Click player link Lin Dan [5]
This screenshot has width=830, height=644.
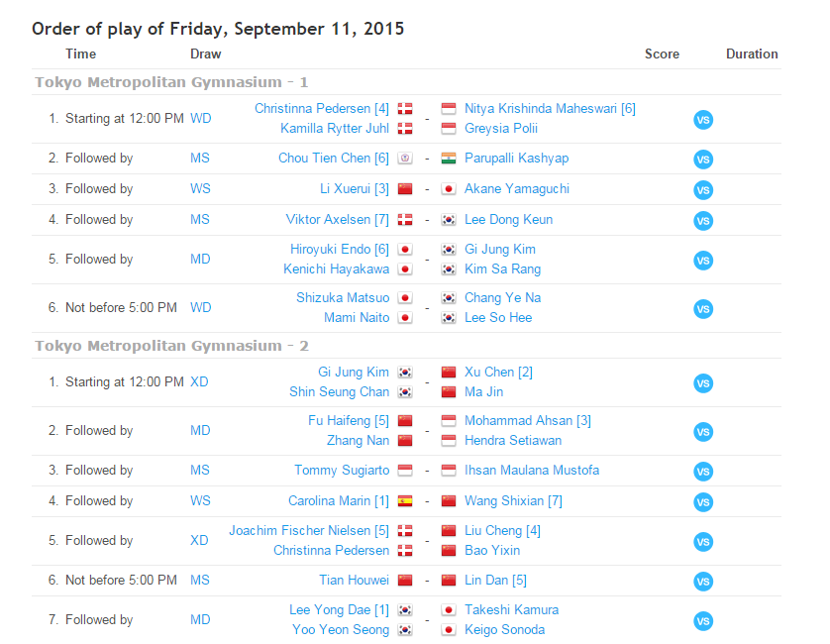pos(495,580)
